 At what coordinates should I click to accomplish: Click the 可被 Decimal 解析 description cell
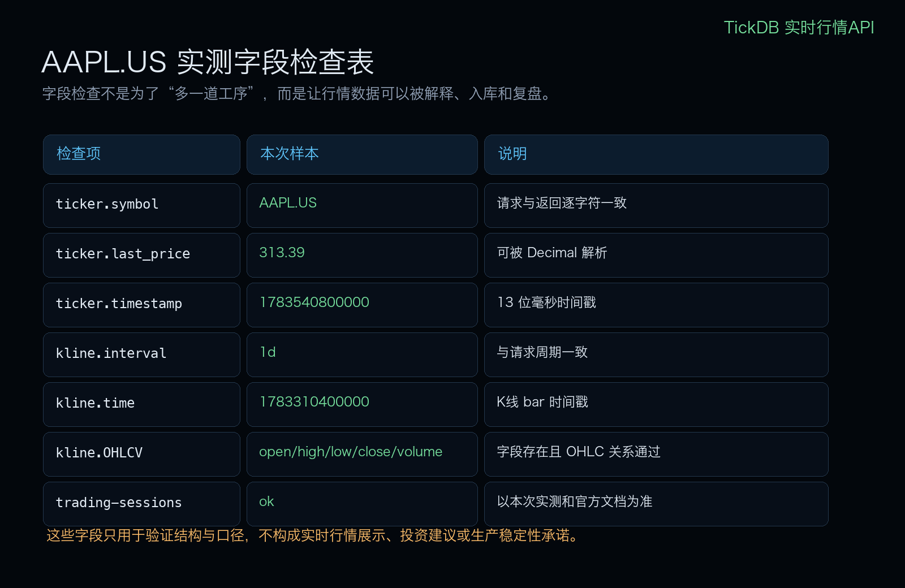pyautogui.click(x=656, y=255)
